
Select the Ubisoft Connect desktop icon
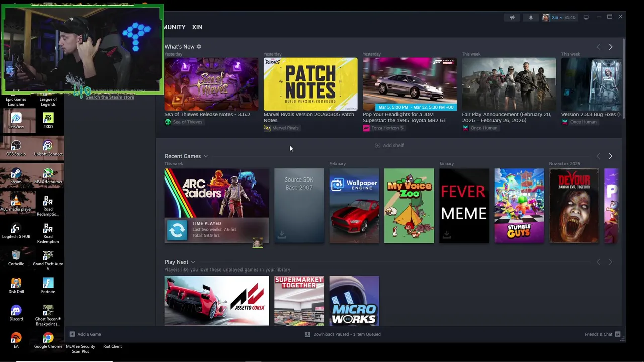(x=48, y=148)
